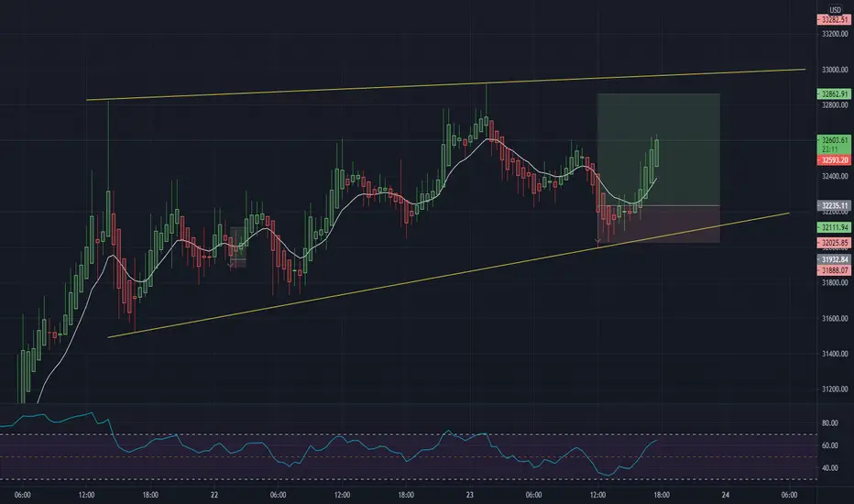Select the green profit zone of long position
The image size is (854, 504).
click(659, 149)
